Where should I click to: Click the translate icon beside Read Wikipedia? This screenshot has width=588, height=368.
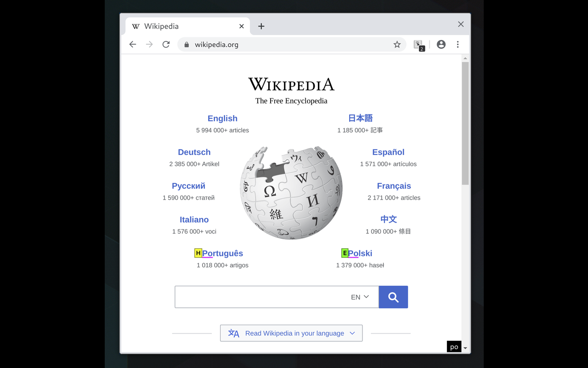(x=234, y=333)
